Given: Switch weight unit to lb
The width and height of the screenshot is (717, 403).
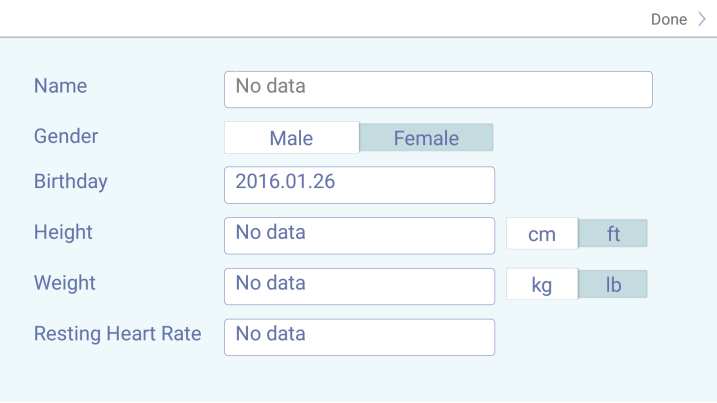Looking at the screenshot, I should coord(613,285).
